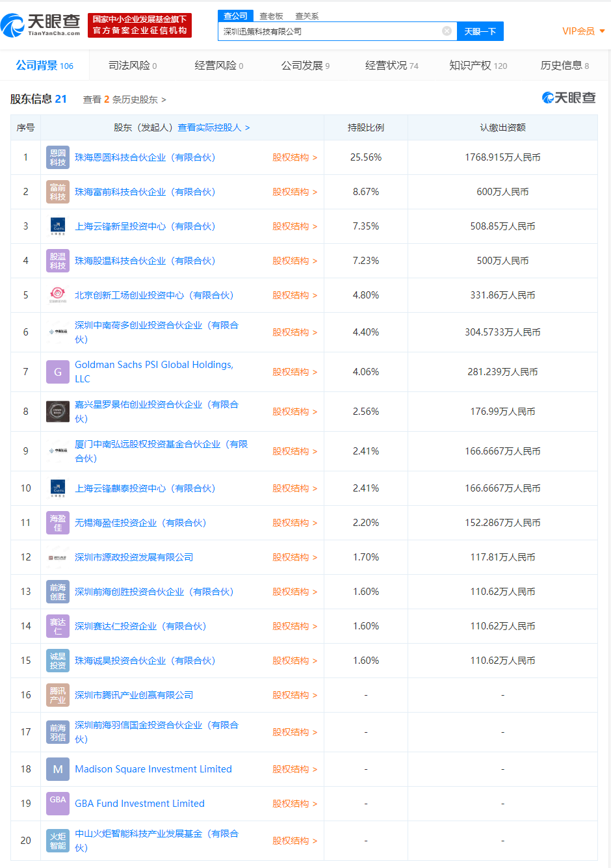Open shareholder link 深圳赛达仁投资企业（有限合伙）

click(140, 626)
